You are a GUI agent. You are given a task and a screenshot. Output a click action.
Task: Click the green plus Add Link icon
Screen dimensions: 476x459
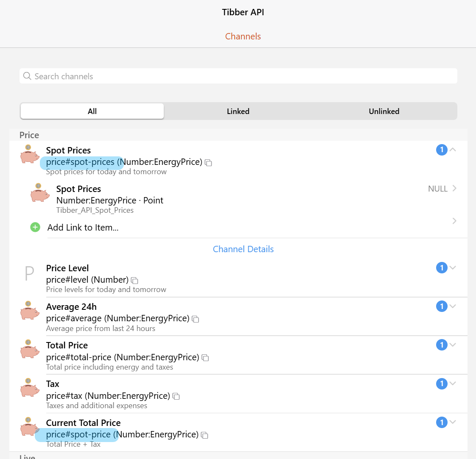coord(35,227)
